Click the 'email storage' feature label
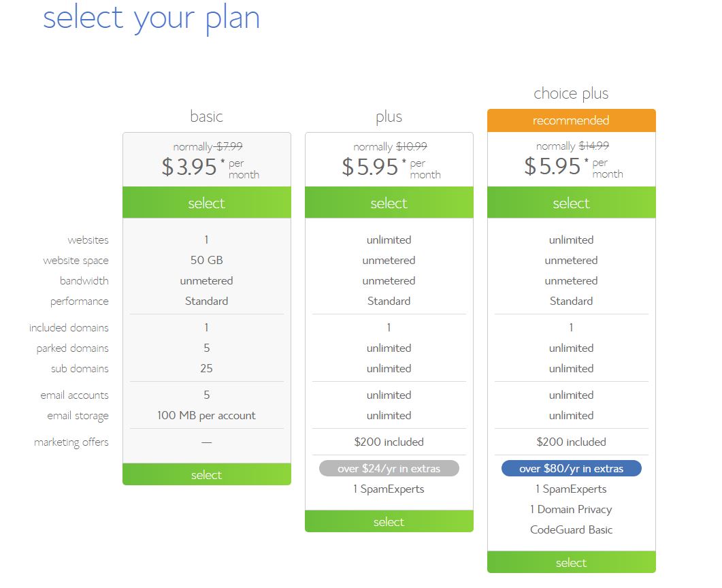Screen dimensions: 722x588 click(78, 416)
